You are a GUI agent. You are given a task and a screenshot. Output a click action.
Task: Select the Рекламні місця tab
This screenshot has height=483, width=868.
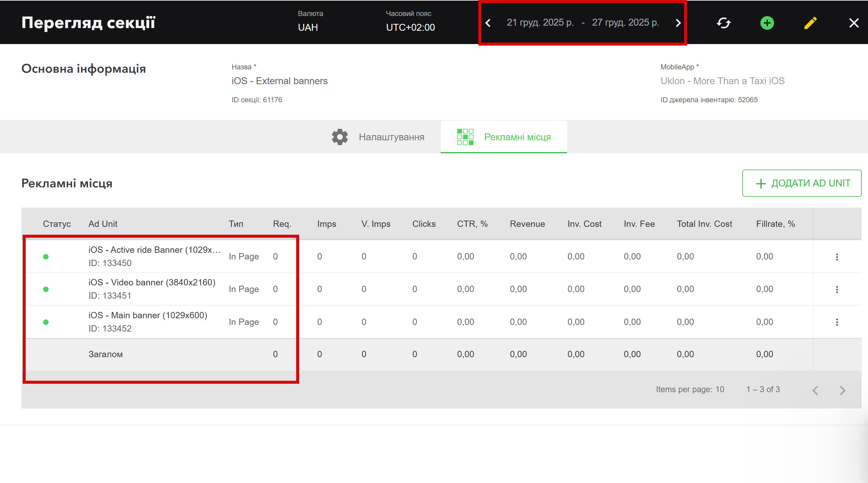504,137
